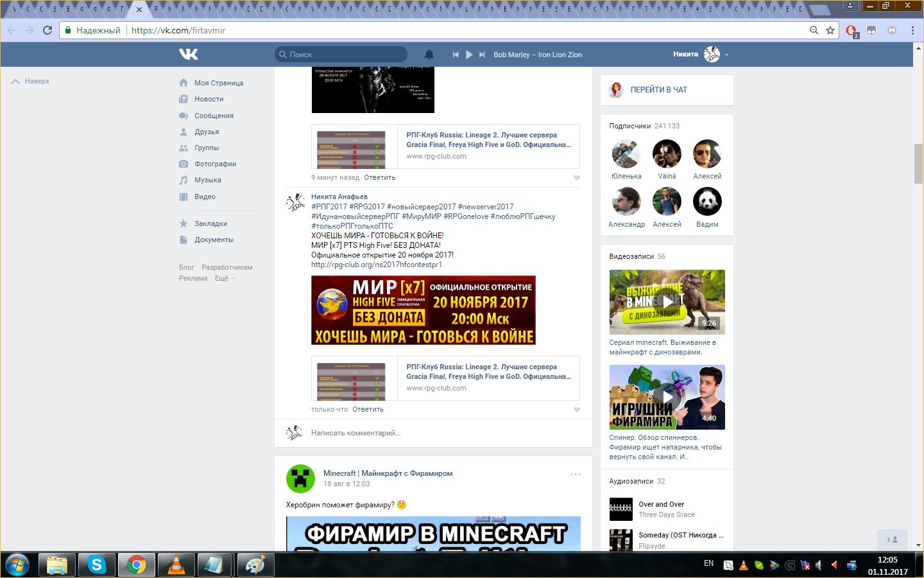This screenshot has width=924, height=578.
Task: Skip to the next track
Action: (x=482, y=55)
